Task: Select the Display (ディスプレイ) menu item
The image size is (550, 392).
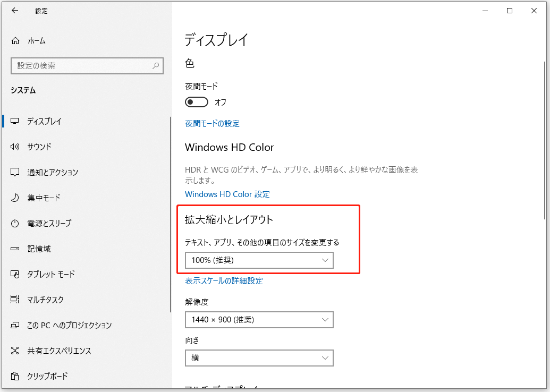Action: (45, 121)
